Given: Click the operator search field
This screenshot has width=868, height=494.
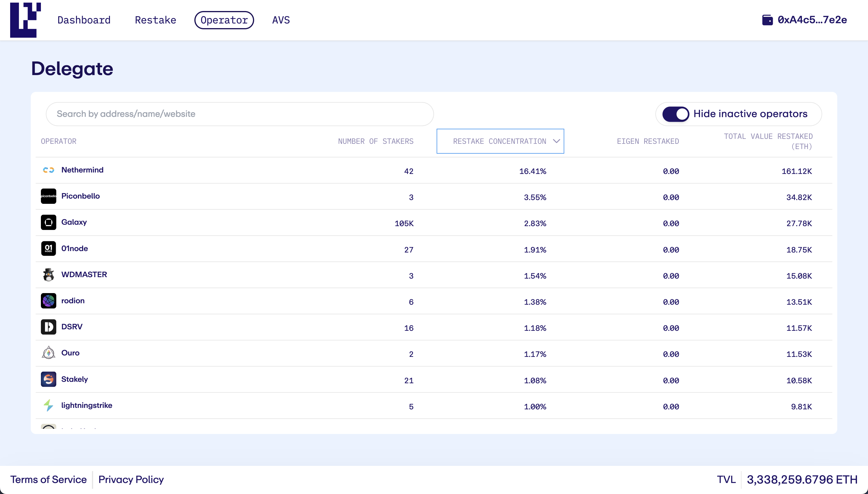Looking at the screenshot, I should (240, 114).
